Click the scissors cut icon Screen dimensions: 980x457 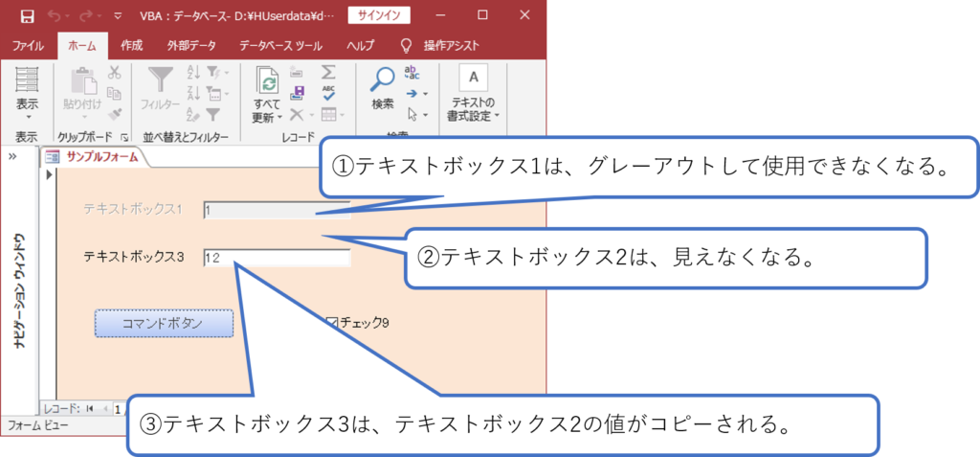coord(114,73)
